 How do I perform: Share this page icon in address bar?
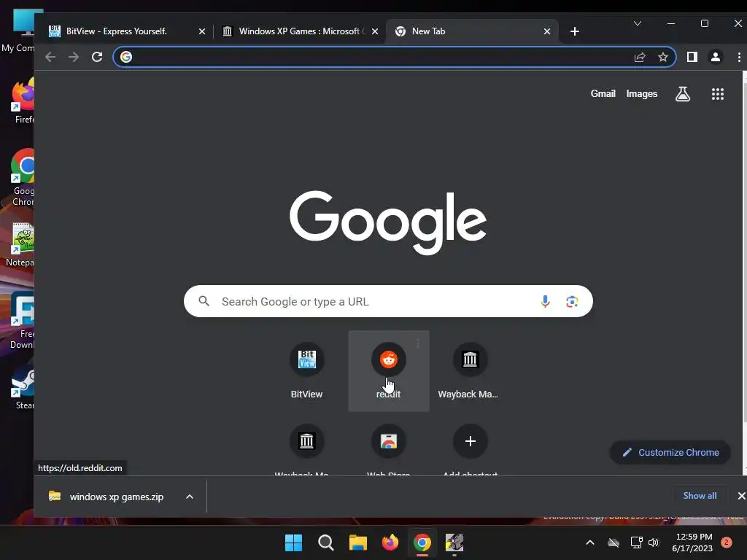[x=640, y=57]
